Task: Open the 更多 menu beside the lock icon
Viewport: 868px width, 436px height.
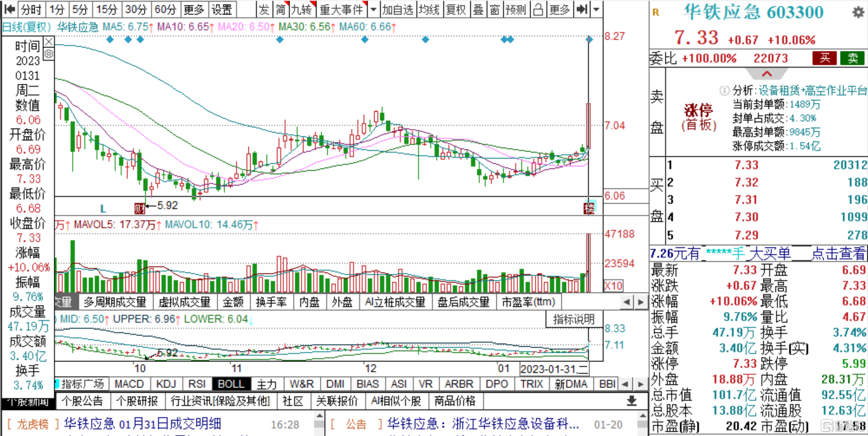Action: pyautogui.click(x=559, y=9)
